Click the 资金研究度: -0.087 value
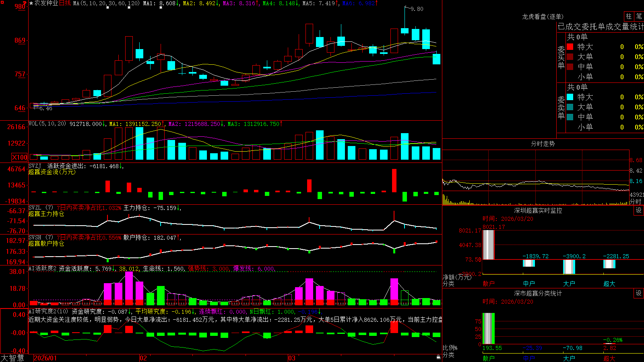 [x=100, y=311]
